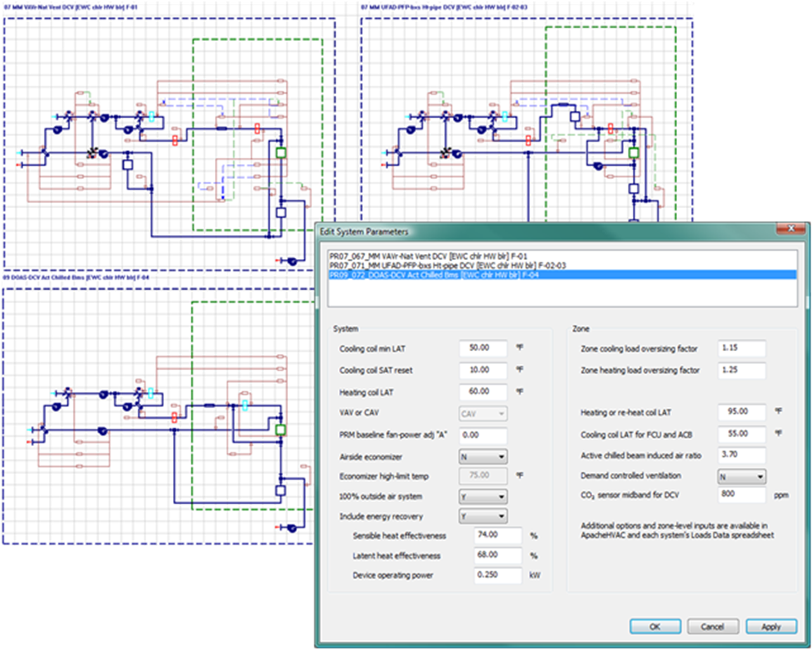Click the Heating or re-heat coil LAT field

coord(742,412)
